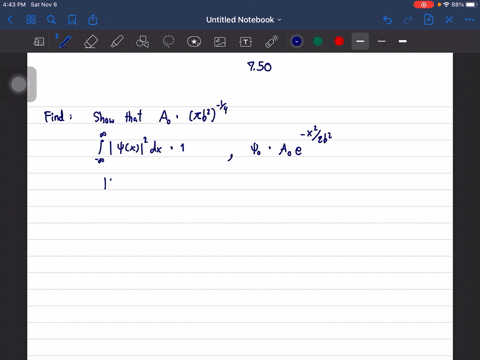This screenshot has width=480, height=360.
Task: Add a new page to the notebook
Action: (428, 20)
